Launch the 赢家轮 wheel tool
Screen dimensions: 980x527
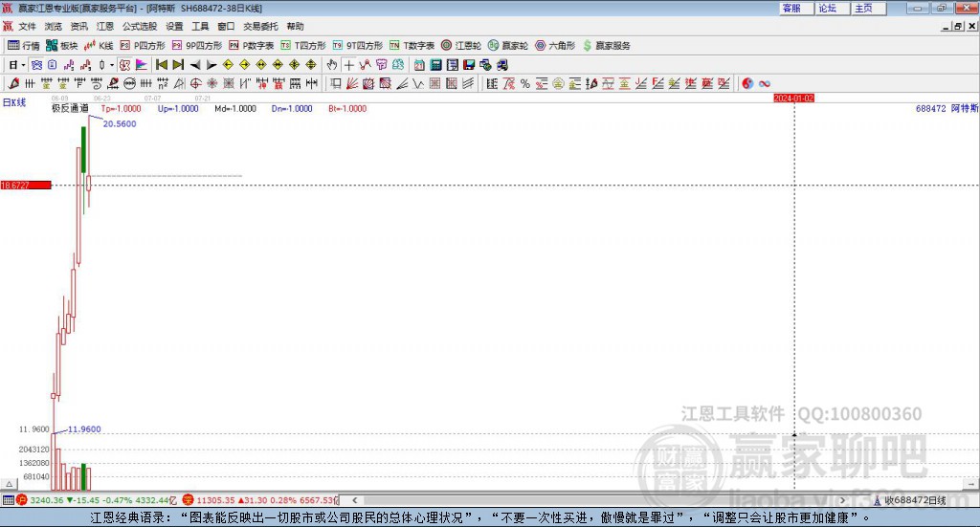[507, 46]
